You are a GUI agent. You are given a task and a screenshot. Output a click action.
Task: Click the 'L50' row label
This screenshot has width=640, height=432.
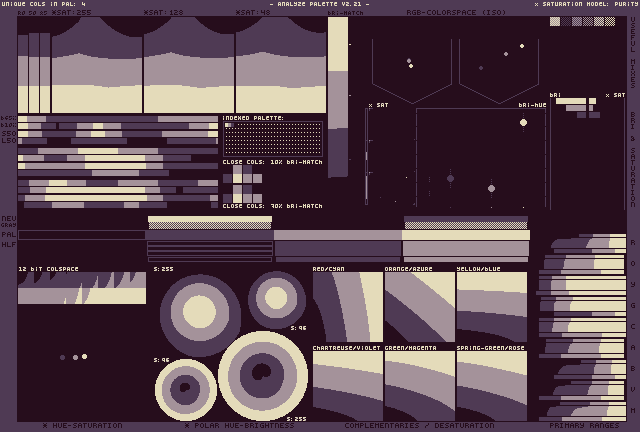point(9,140)
